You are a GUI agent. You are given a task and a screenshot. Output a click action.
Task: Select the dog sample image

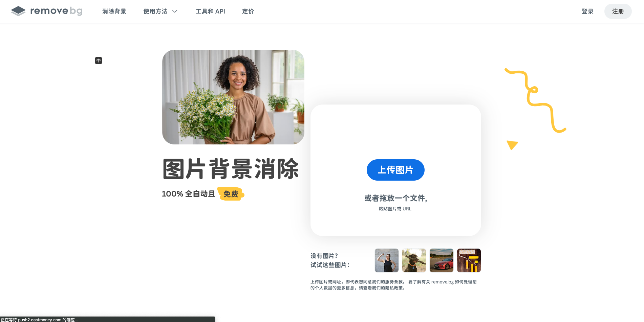(414, 260)
